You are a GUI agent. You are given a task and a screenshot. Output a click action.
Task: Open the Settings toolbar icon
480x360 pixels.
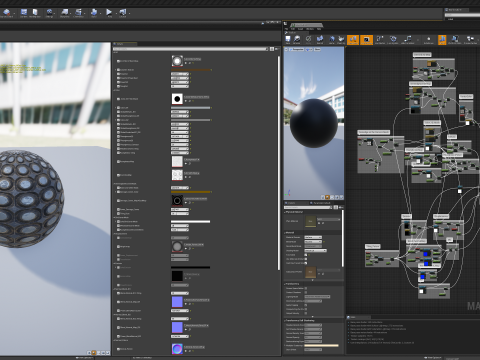click(x=49, y=13)
